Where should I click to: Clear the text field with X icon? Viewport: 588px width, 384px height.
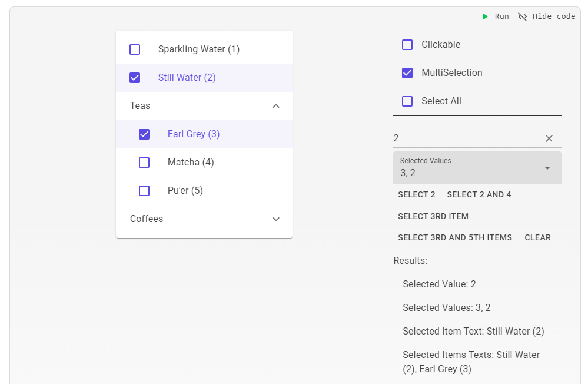(x=549, y=138)
